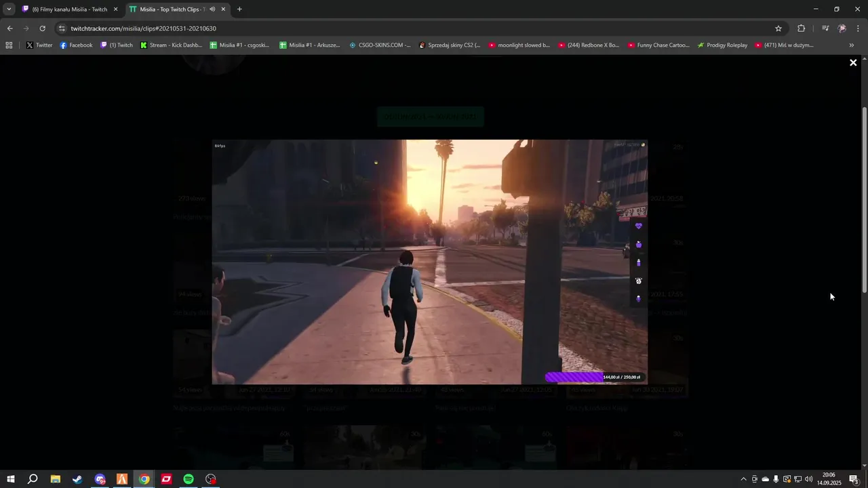
Task: Open the Windows Start menu
Action: 11,479
